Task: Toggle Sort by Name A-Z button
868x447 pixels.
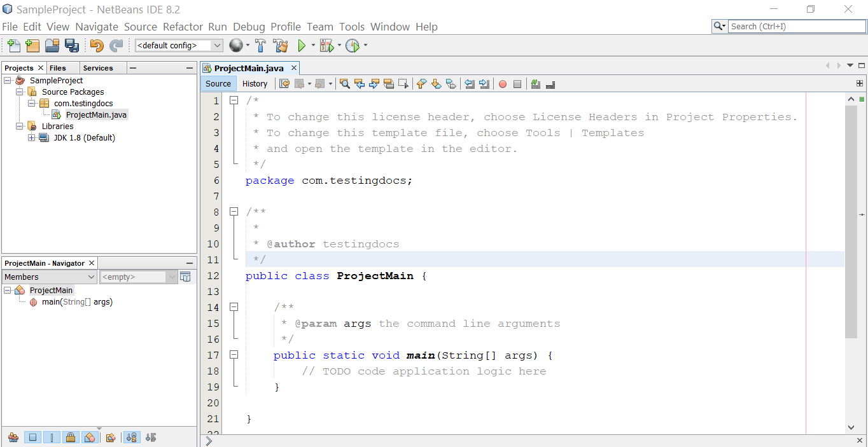Action: coord(131,437)
